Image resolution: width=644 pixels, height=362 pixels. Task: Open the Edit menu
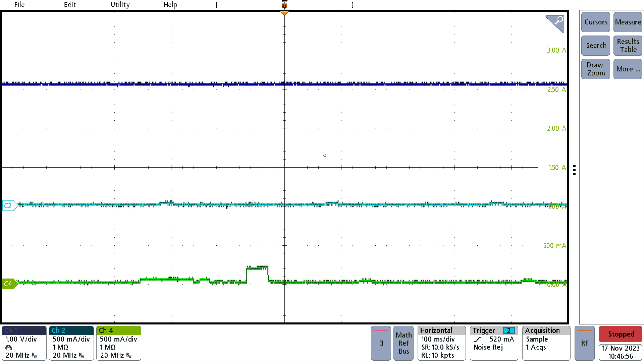tap(70, 5)
